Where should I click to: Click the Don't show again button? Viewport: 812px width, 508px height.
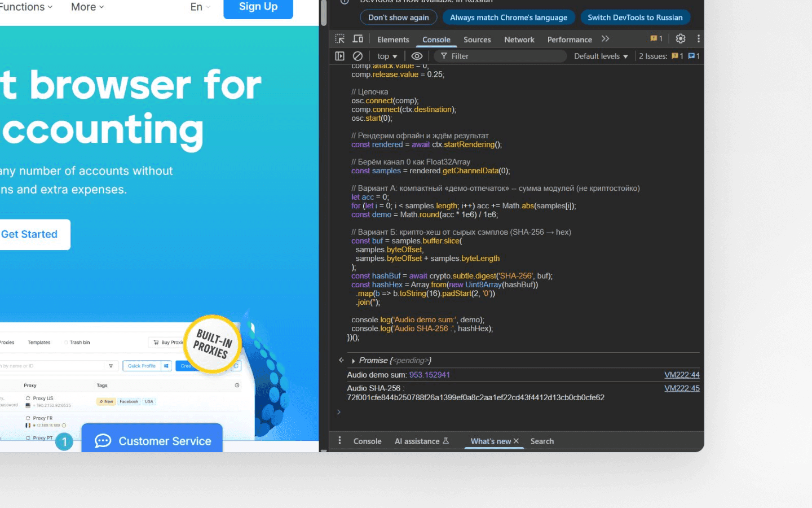pyautogui.click(x=399, y=17)
